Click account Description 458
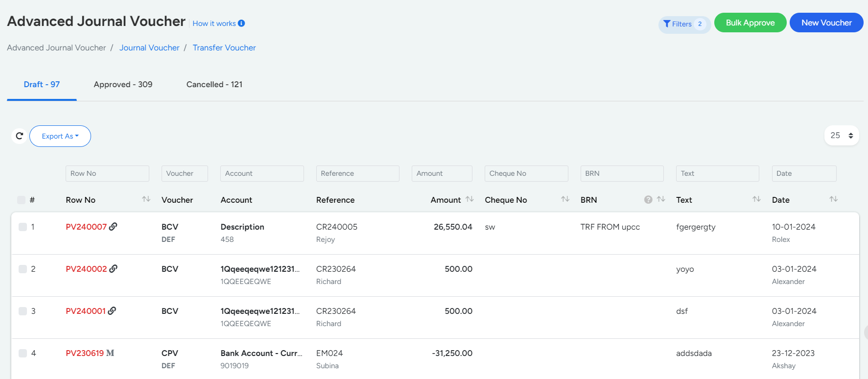 (242, 233)
